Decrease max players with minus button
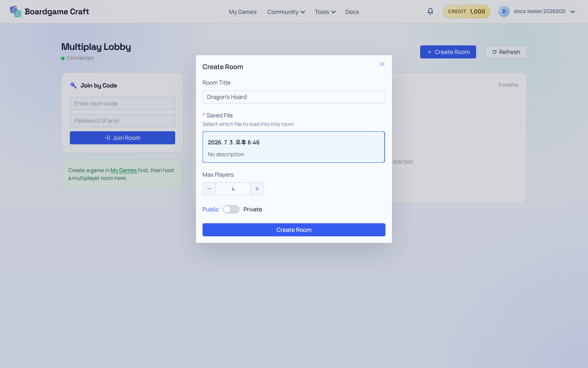This screenshot has height=368, width=588. pos(209,189)
